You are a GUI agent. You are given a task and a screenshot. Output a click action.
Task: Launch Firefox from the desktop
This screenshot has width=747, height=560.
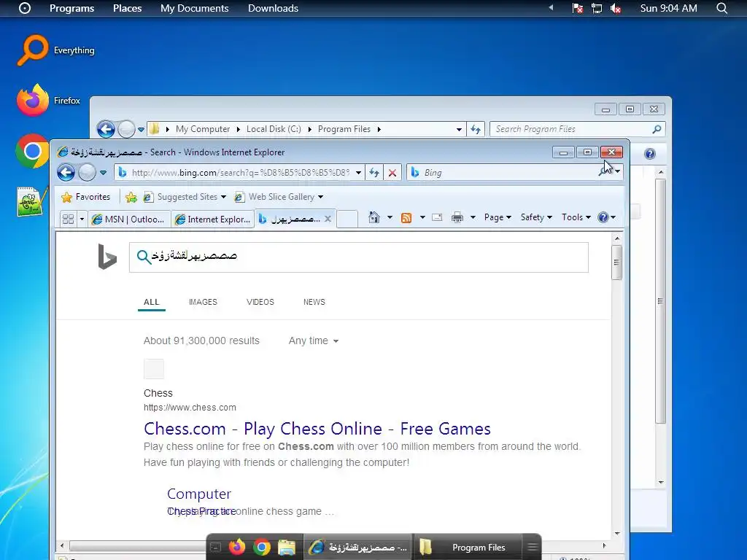[32, 101]
